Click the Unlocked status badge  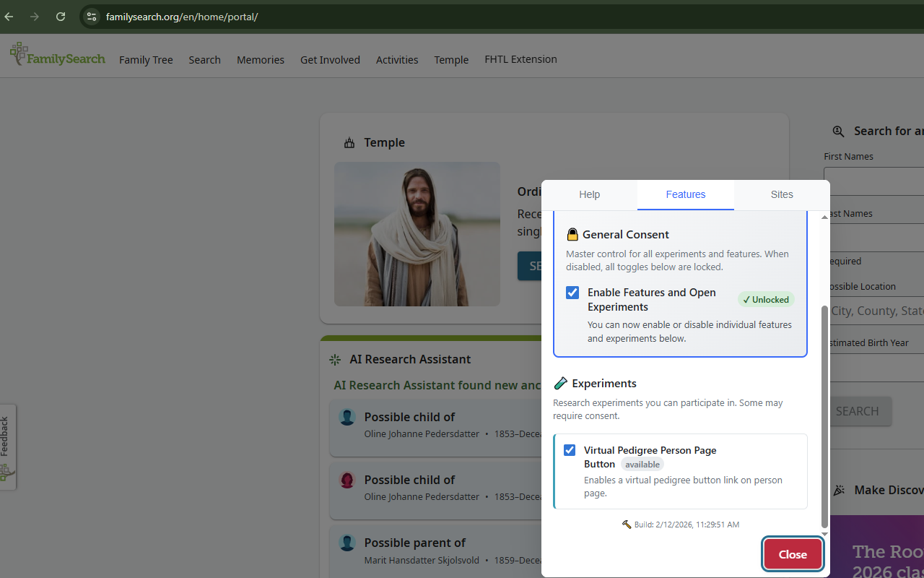pos(766,299)
